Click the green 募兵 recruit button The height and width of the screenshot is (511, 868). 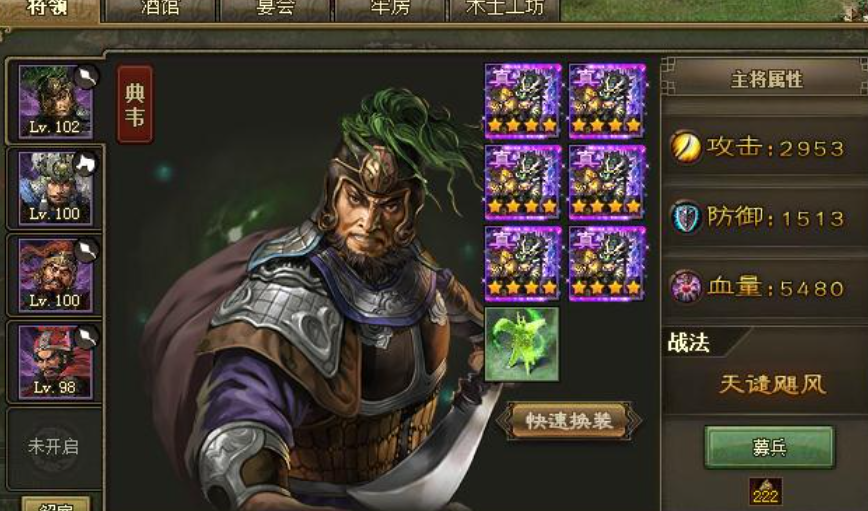point(769,447)
